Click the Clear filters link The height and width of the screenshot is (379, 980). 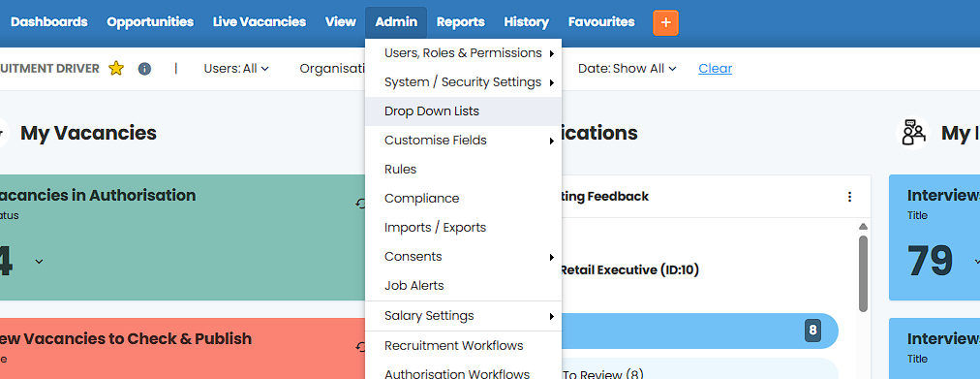tap(715, 68)
